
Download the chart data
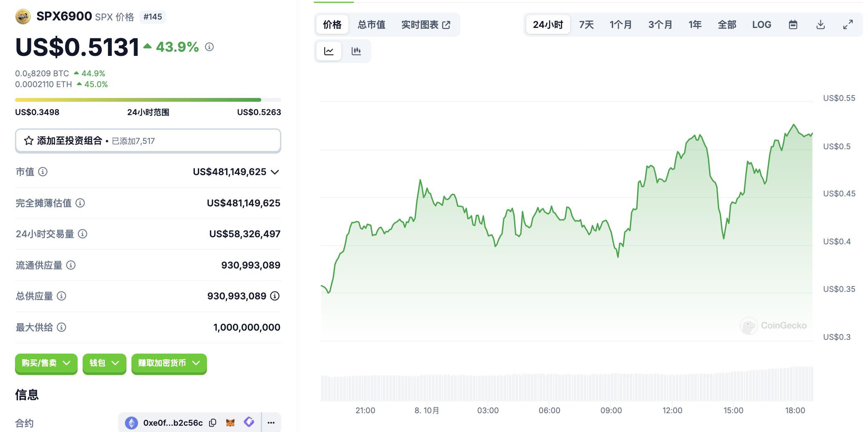tap(820, 25)
